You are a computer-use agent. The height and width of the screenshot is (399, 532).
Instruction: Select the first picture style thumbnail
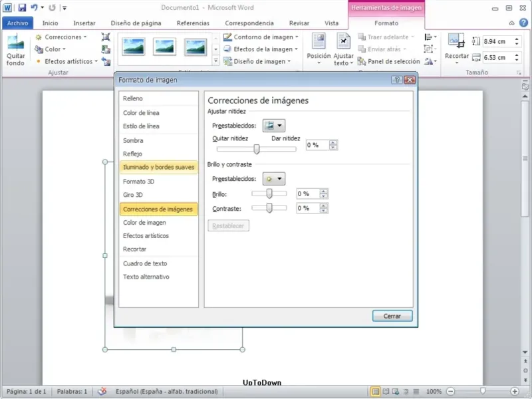click(x=134, y=47)
